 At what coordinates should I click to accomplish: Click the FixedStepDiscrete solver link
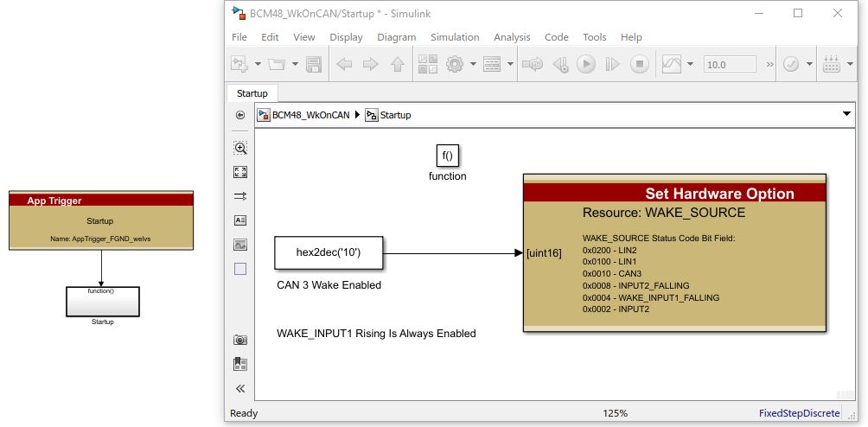(799, 413)
